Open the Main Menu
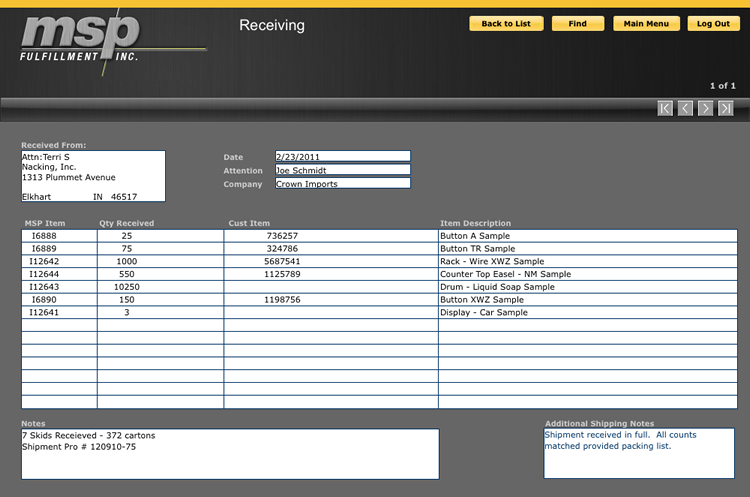 point(646,23)
